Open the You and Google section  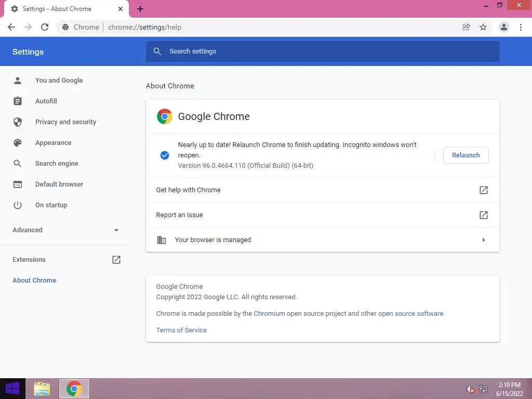(x=59, y=81)
